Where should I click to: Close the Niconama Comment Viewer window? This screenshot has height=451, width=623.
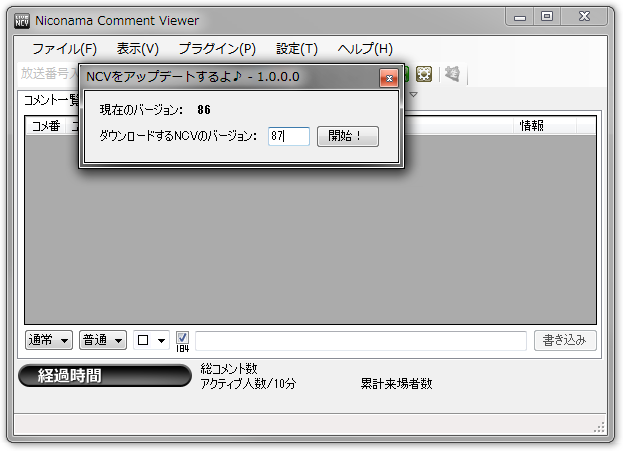[584, 16]
